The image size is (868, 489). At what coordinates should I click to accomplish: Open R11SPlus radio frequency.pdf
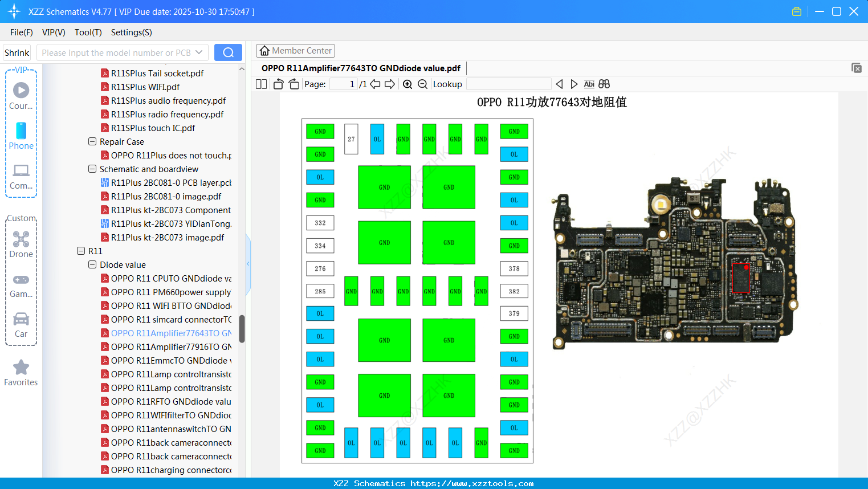click(167, 114)
